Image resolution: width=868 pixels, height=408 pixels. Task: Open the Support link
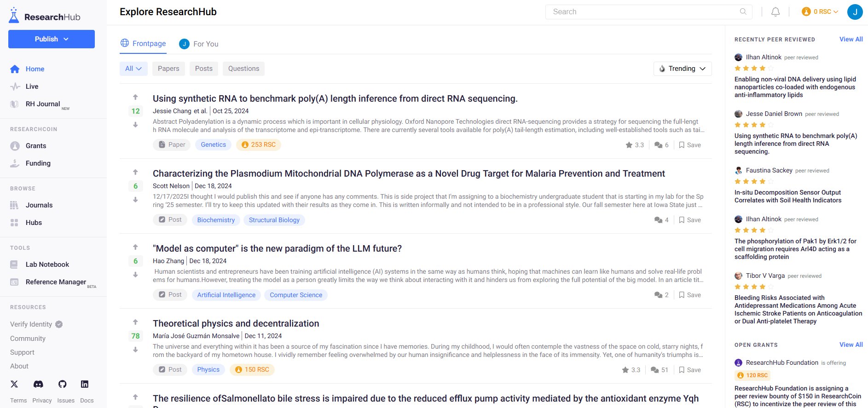click(22, 352)
